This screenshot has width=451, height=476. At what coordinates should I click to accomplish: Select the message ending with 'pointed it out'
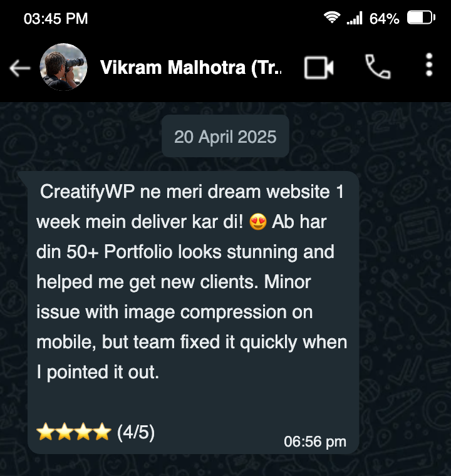point(193,313)
